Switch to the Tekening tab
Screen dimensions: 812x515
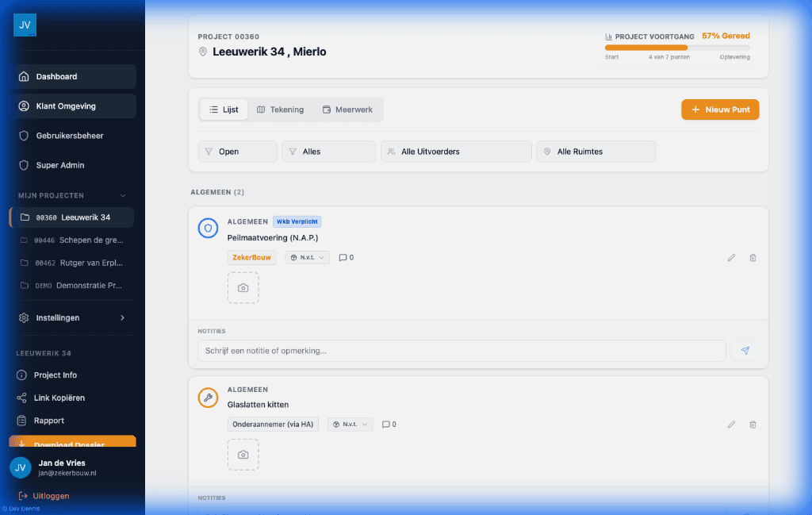tap(280, 110)
